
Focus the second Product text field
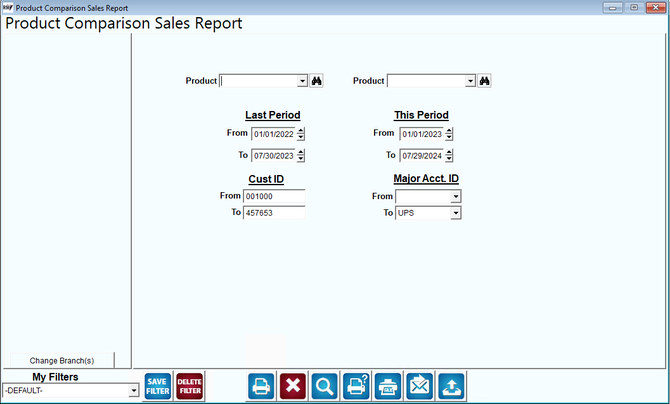coord(426,81)
